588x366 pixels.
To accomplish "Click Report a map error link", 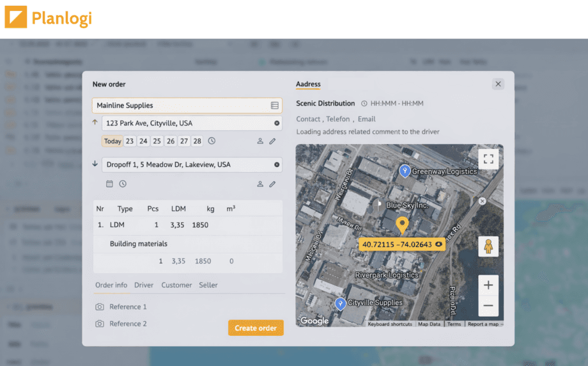I will [x=484, y=324].
